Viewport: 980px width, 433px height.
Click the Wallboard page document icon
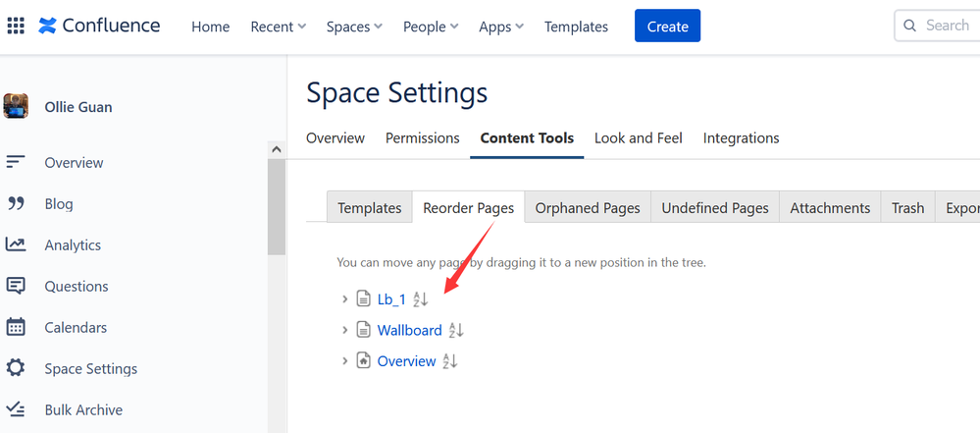[x=363, y=330]
